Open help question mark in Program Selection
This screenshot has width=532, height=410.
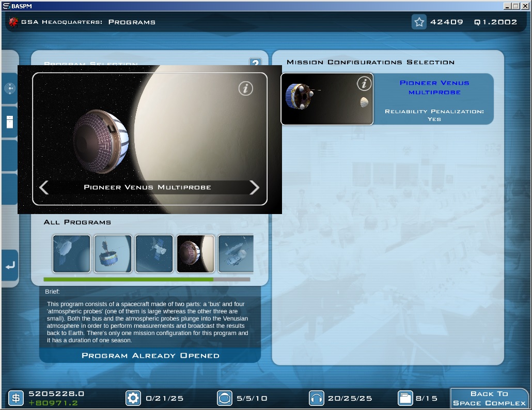coord(256,62)
